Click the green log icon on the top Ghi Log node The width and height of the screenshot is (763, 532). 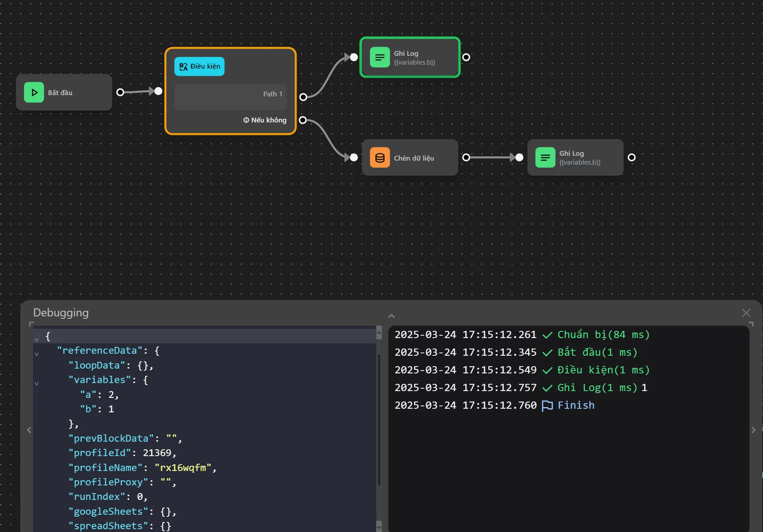coord(380,57)
